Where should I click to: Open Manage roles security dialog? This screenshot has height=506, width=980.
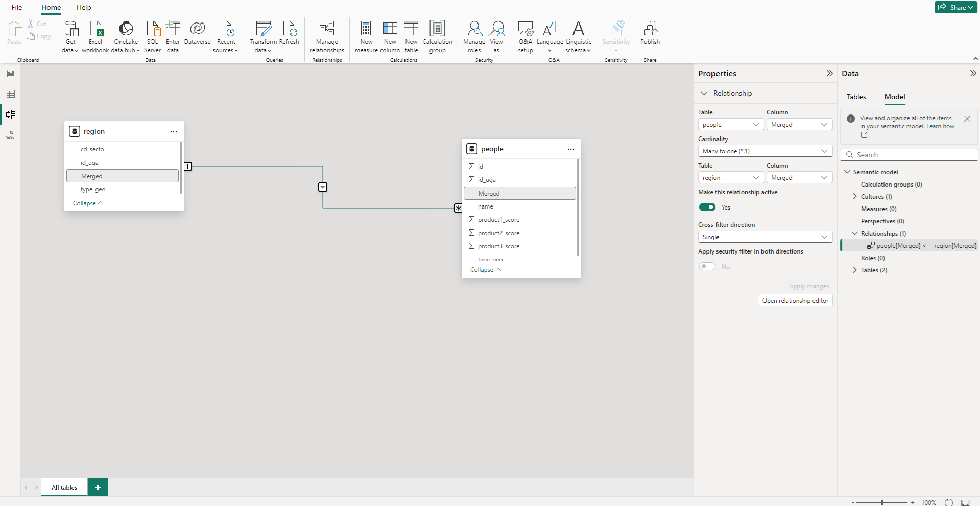(x=474, y=36)
